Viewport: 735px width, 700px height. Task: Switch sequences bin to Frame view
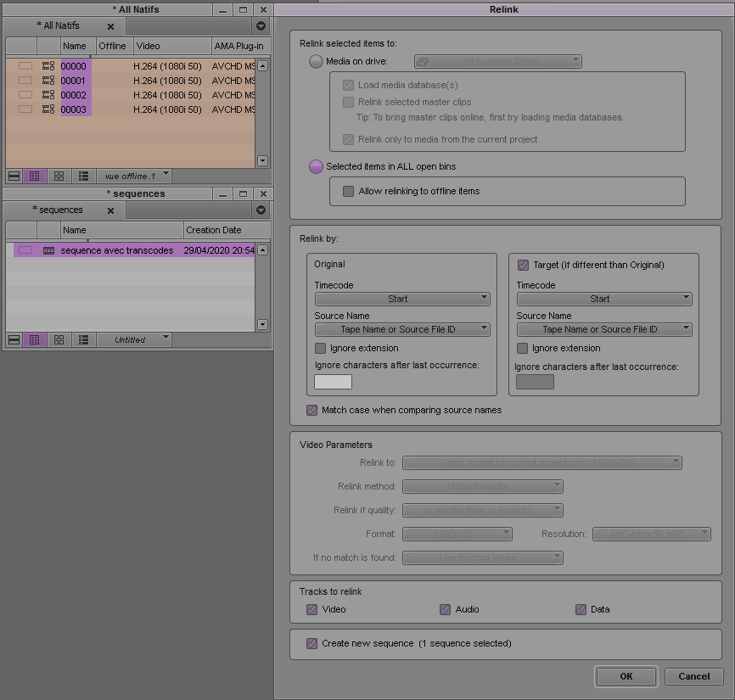coord(59,339)
